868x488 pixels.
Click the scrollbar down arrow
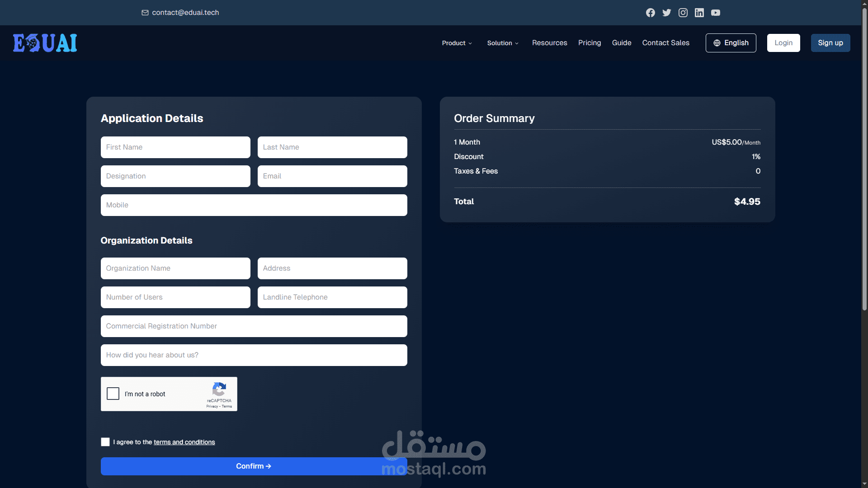pos(864,484)
